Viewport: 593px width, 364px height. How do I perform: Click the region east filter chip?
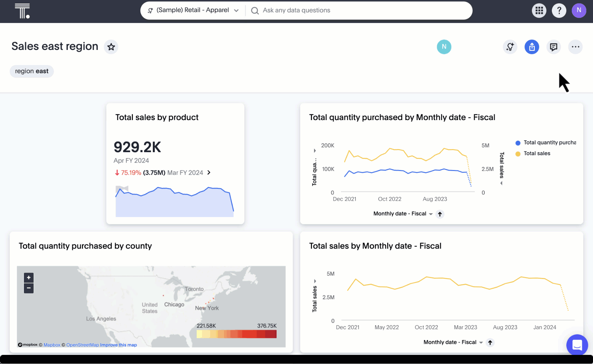[x=32, y=71]
